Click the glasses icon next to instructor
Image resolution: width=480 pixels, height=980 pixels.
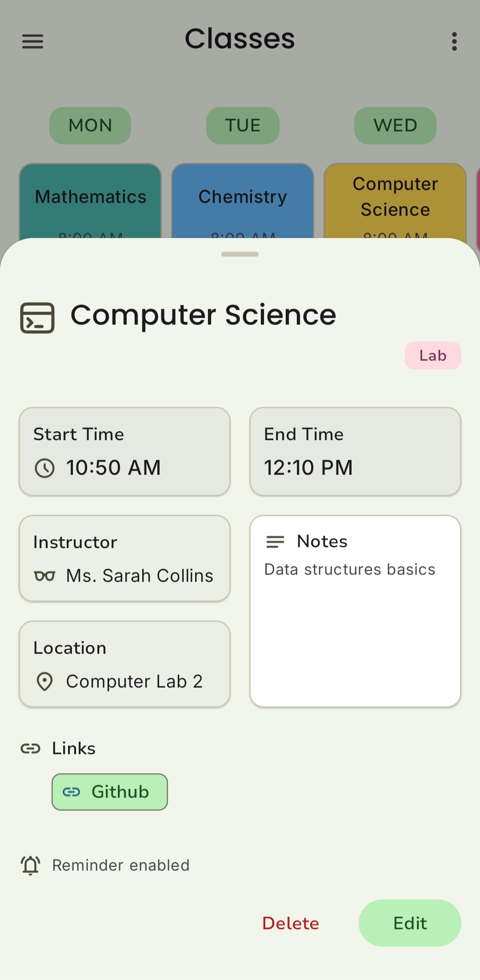click(44, 576)
